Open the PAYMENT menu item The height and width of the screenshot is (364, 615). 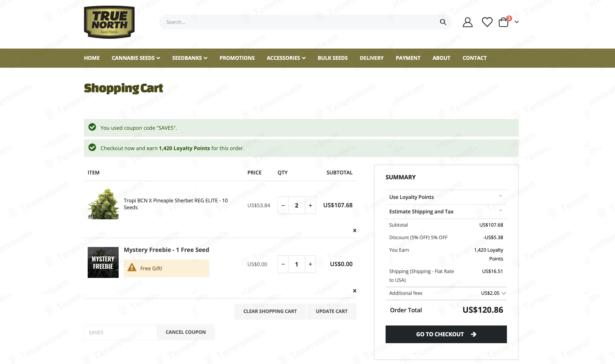point(408,58)
